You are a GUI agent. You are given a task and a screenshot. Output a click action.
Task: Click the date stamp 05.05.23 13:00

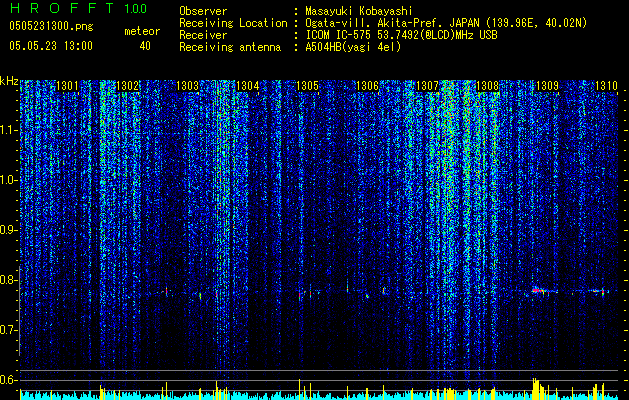(x=51, y=46)
